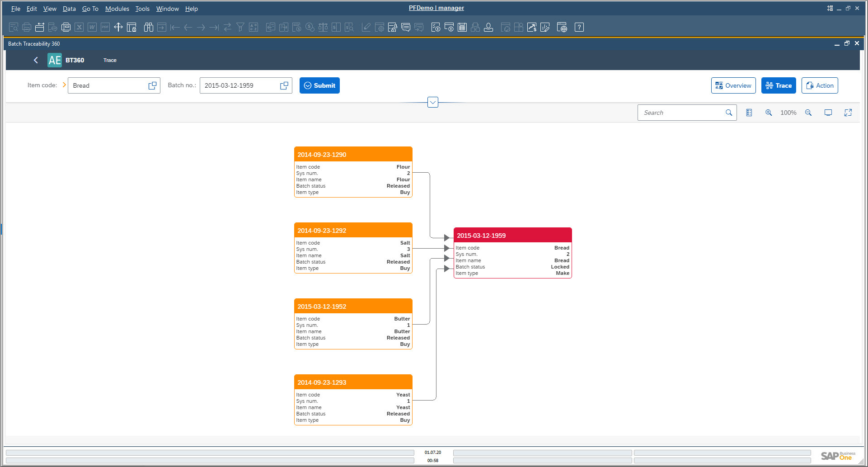This screenshot has width=868, height=467.
Task: Open the Action button
Action: 820,85
